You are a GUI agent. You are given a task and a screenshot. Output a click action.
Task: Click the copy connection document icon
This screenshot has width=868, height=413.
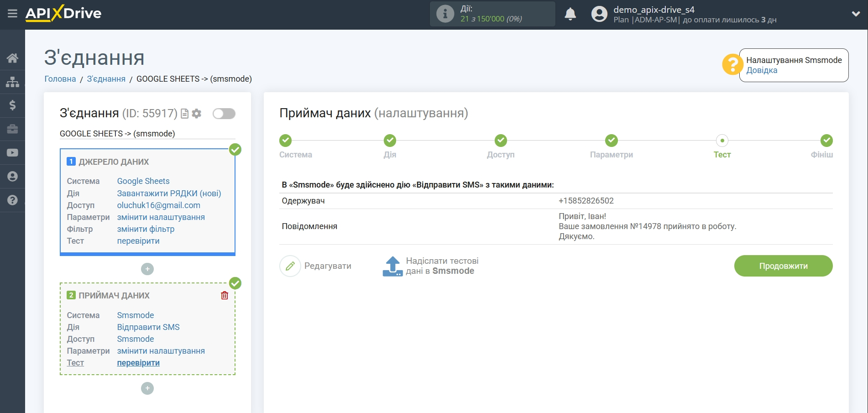tap(184, 114)
